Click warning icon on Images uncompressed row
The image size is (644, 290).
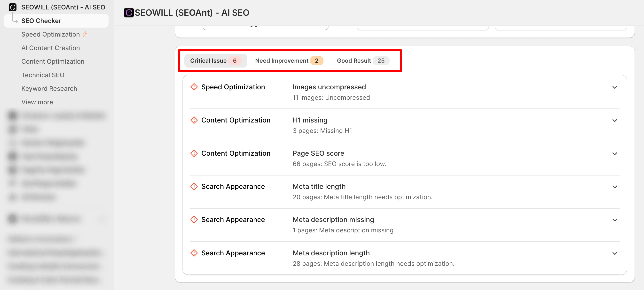click(x=194, y=87)
